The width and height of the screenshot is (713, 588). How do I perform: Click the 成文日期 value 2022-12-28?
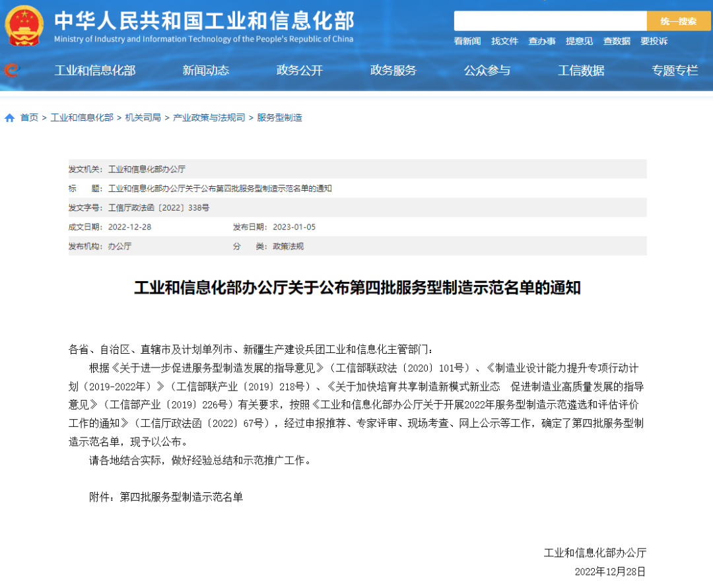129,227
